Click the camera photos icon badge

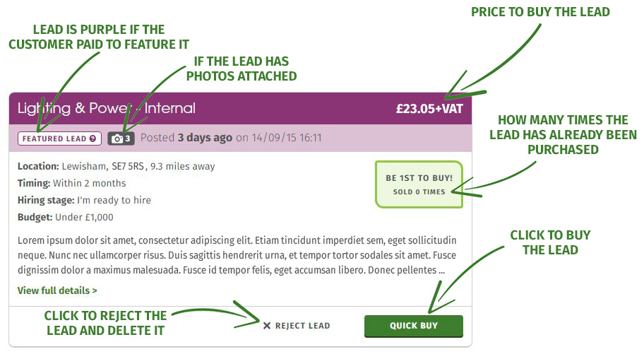coord(121,138)
